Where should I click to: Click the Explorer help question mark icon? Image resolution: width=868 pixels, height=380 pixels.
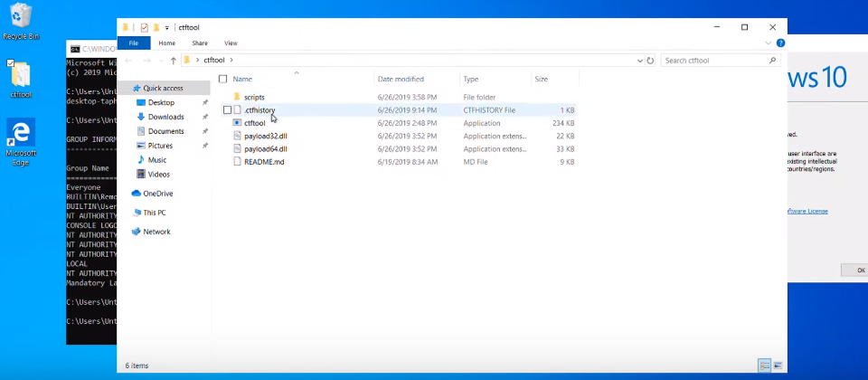coord(780,43)
